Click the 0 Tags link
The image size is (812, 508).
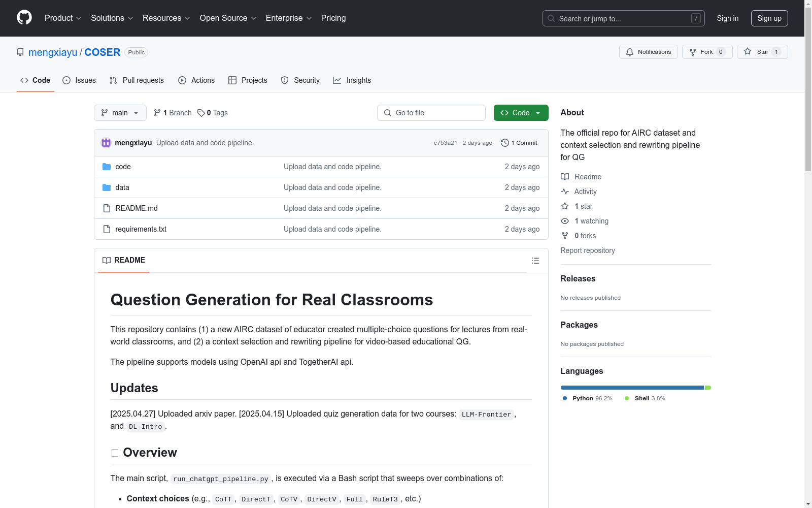point(213,113)
